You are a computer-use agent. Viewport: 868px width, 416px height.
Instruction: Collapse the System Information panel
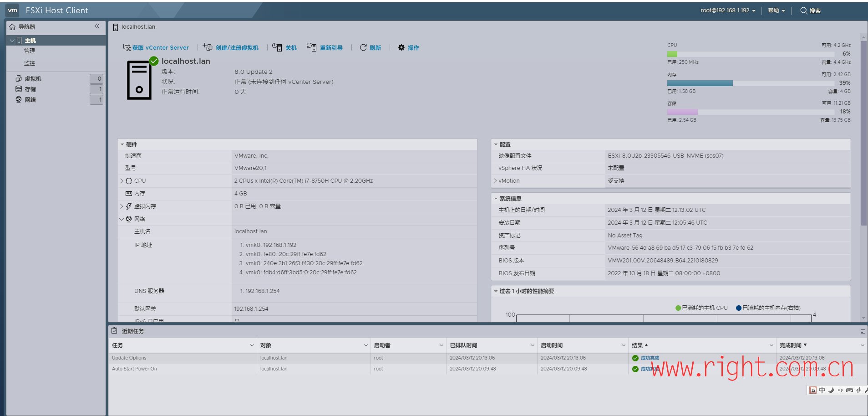496,199
